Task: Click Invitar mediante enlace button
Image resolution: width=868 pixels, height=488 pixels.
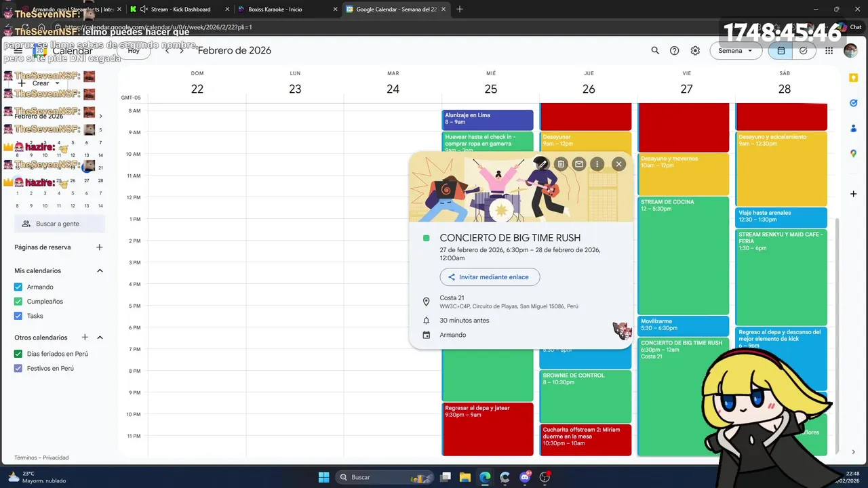Action: 490,277
